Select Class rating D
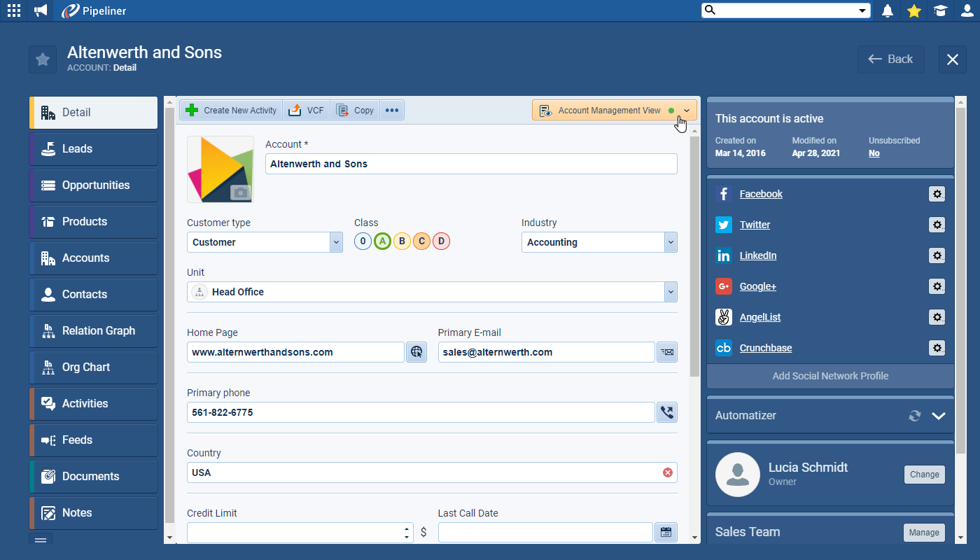 [x=441, y=241]
